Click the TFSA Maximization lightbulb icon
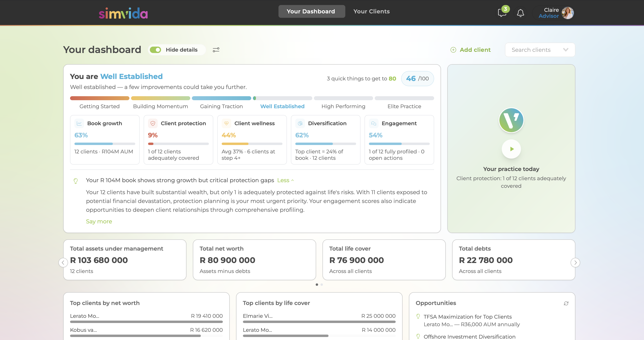The width and height of the screenshot is (644, 340). [x=418, y=316]
